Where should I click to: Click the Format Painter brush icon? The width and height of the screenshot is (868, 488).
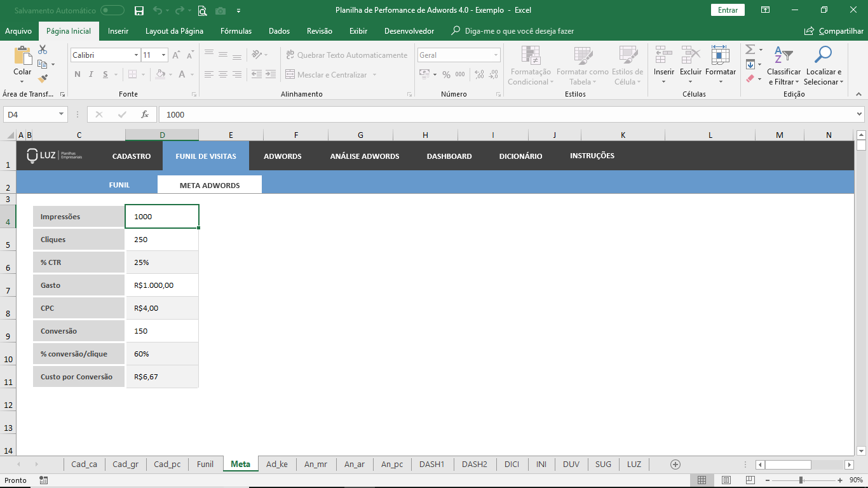click(x=43, y=79)
